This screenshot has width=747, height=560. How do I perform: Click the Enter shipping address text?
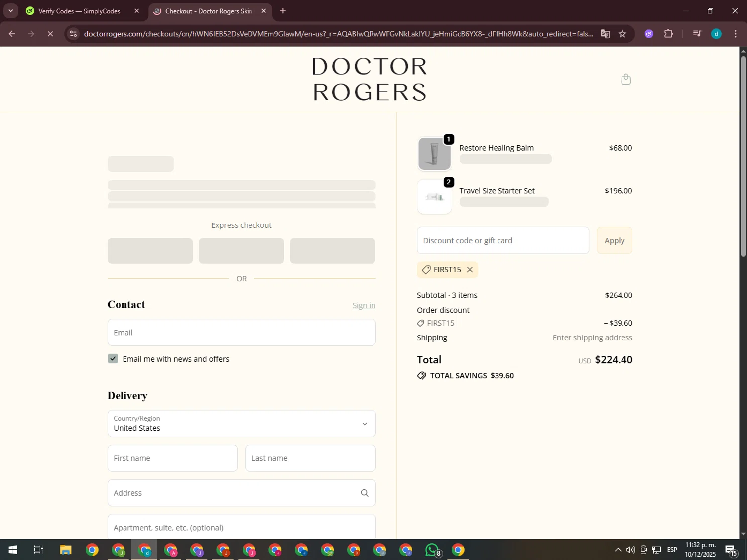pyautogui.click(x=593, y=338)
